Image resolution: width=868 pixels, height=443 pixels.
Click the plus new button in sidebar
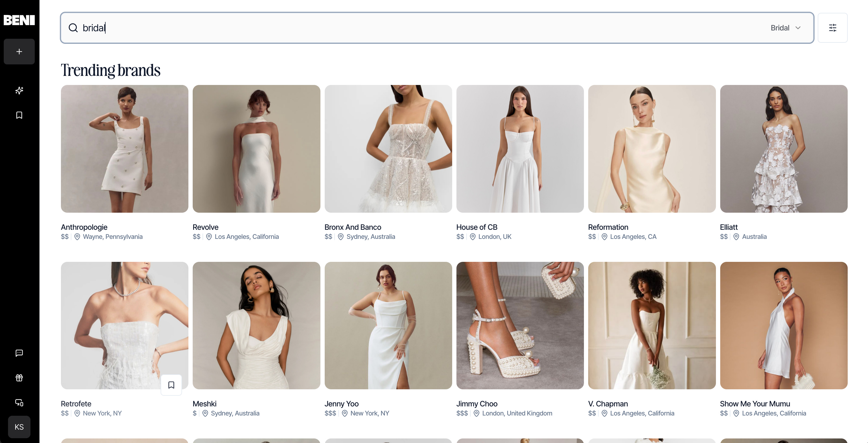click(19, 52)
